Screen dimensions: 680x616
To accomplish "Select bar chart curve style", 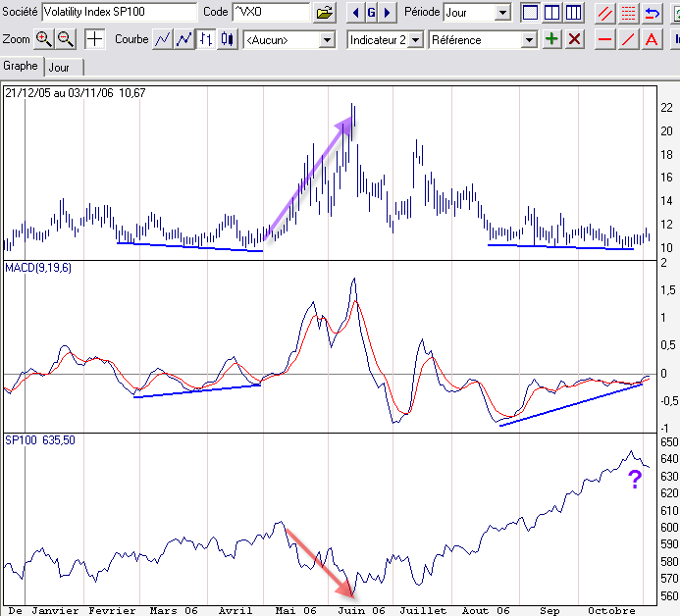I will click(x=205, y=40).
